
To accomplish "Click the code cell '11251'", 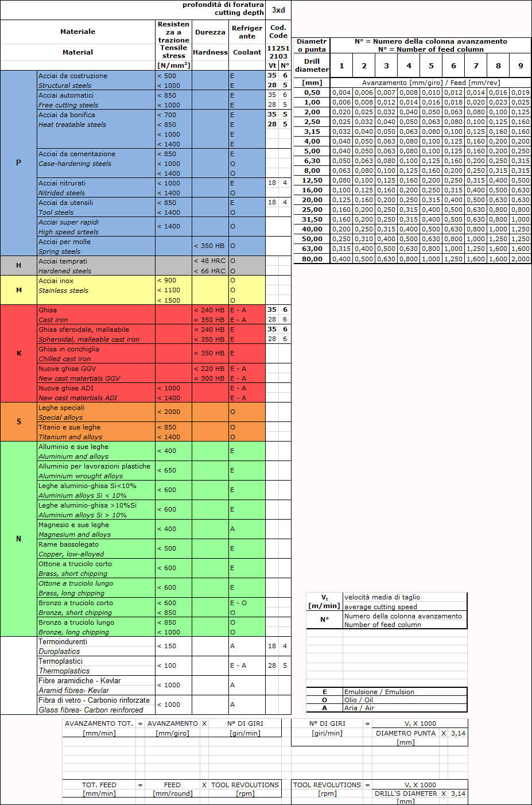I will [278, 48].
